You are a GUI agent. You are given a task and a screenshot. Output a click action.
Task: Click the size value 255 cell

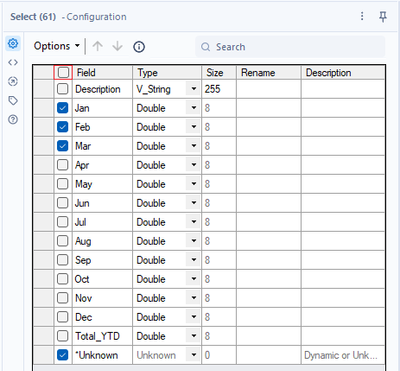pos(219,89)
